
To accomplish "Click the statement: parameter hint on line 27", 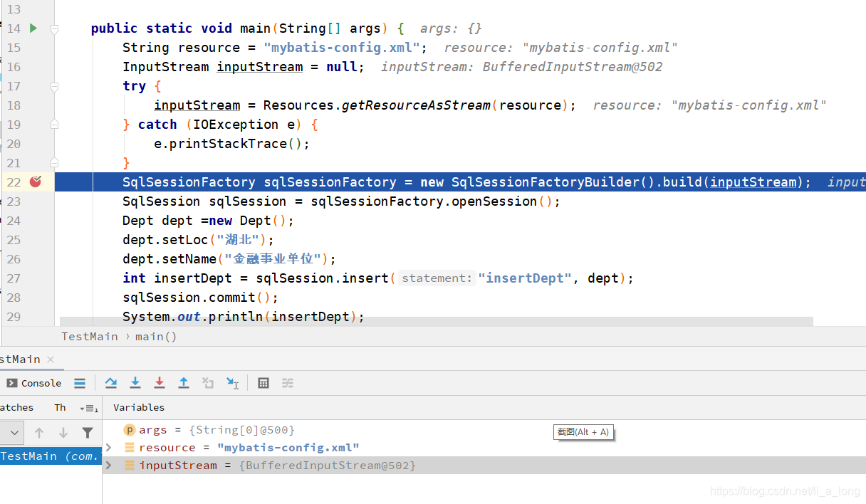I will click(x=437, y=278).
